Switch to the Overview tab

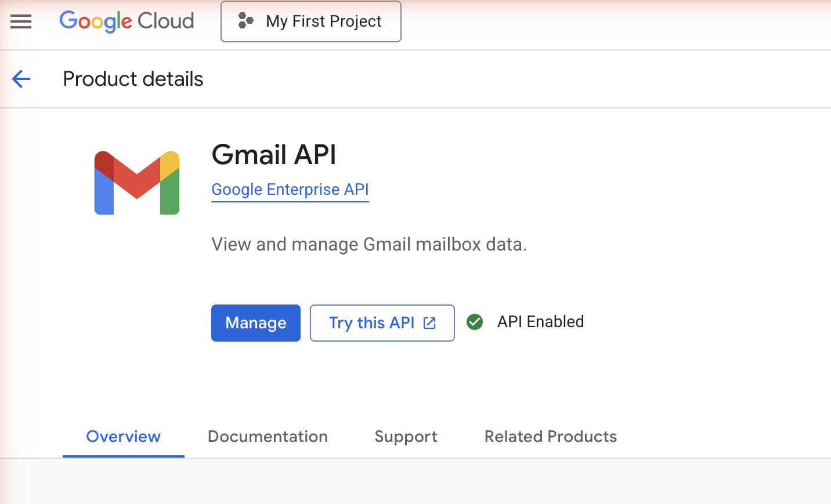[x=124, y=437]
